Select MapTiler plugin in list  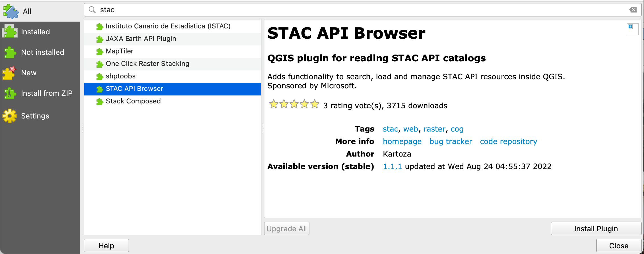[x=173, y=51]
